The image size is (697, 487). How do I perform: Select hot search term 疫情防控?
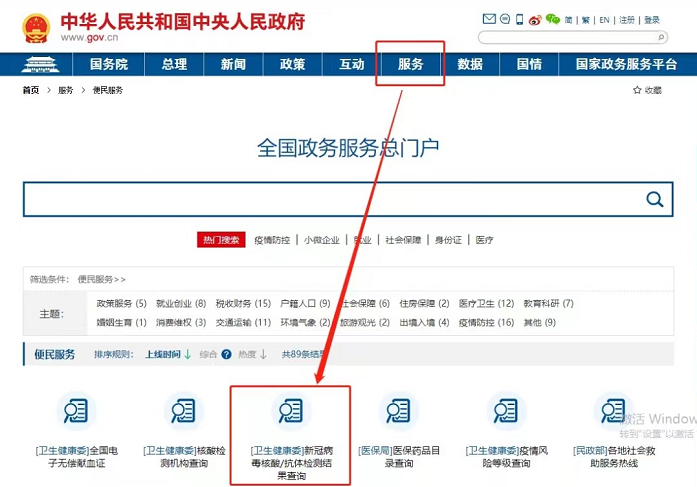tap(272, 240)
